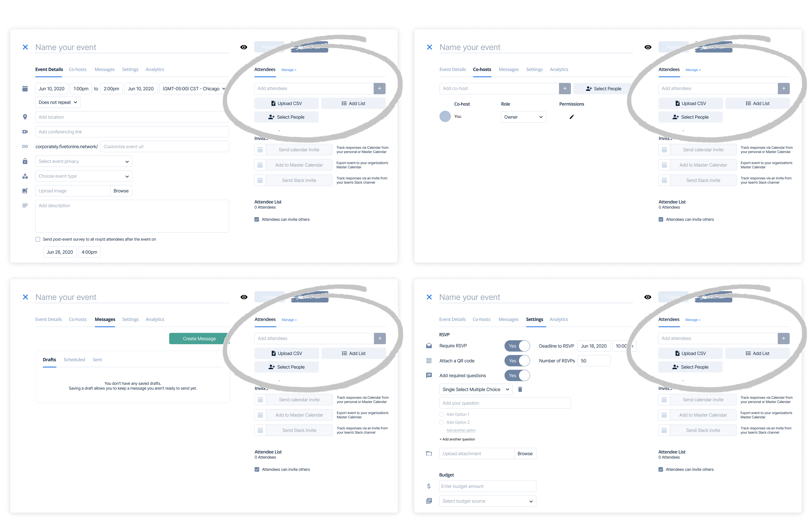Viewport: 812px width, 519px height.
Task: Click Select People beside the Add co-host field
Action: click(x=603, y=89)
